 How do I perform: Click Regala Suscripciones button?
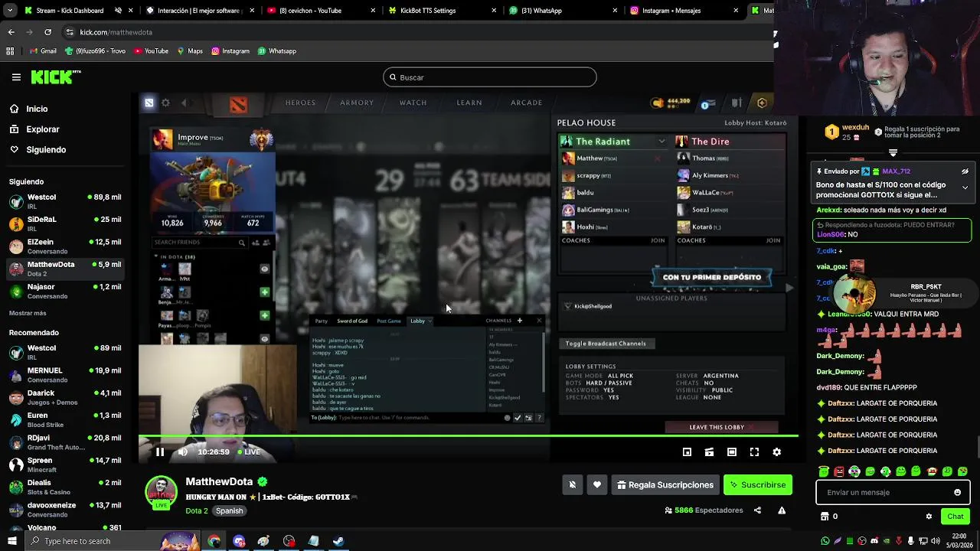665,484
